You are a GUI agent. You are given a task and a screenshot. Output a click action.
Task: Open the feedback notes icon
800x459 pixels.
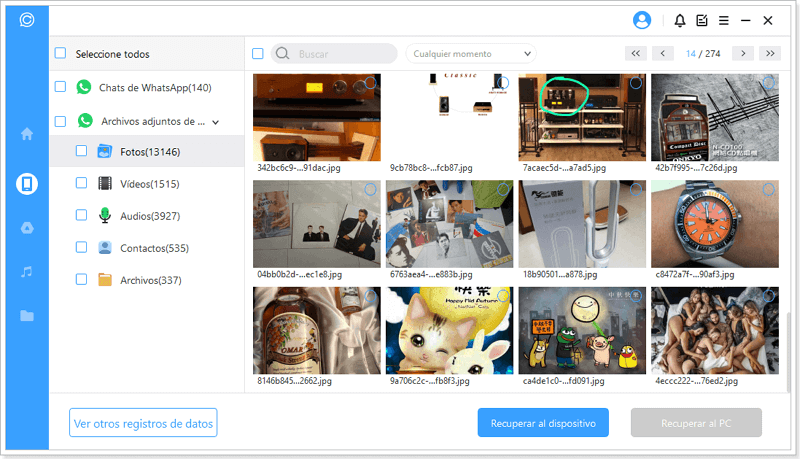pos(702,20)
